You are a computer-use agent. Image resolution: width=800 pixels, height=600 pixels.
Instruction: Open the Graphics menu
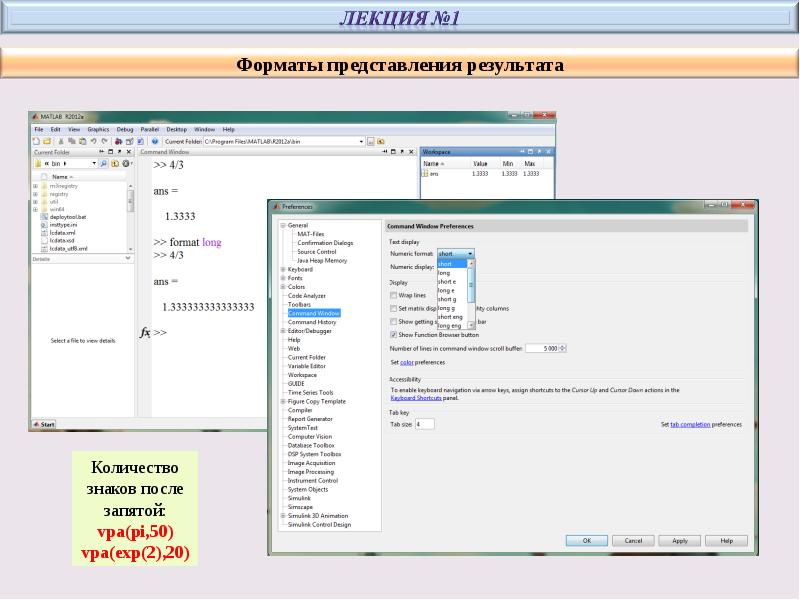pyautogui.click(x=98, y=129)
